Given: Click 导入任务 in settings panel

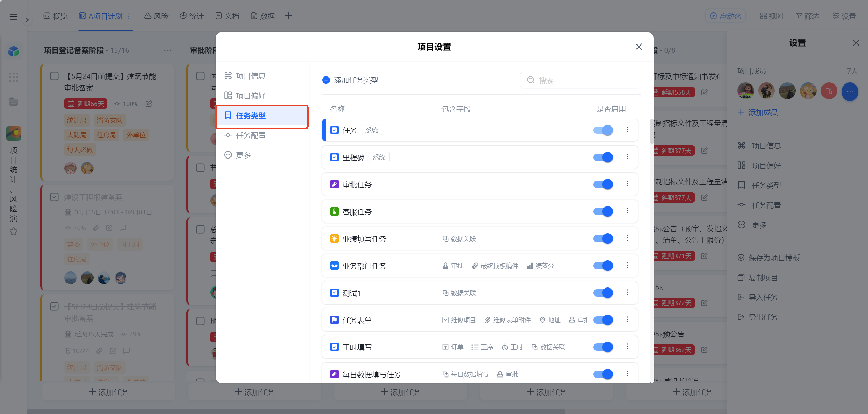Looking at the screenshot, I should [x=757, y=297].
